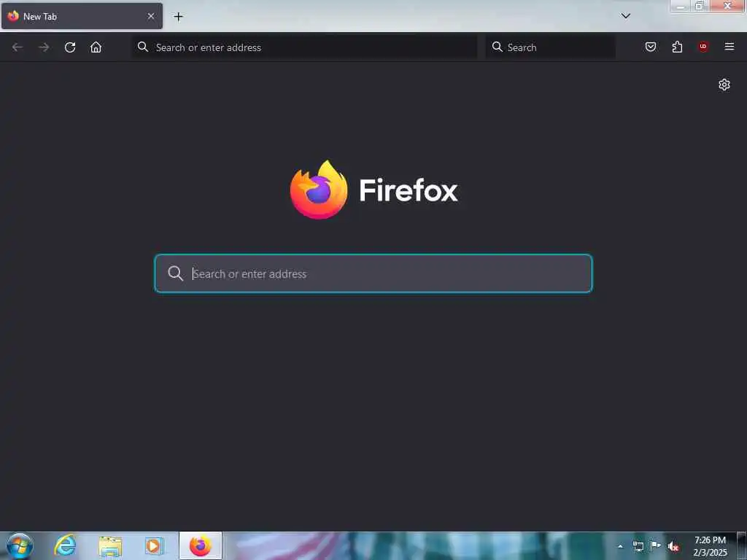Select the New Tab tab
The height and width of the screenshot is (560, 747).
[x=82, y=16]
